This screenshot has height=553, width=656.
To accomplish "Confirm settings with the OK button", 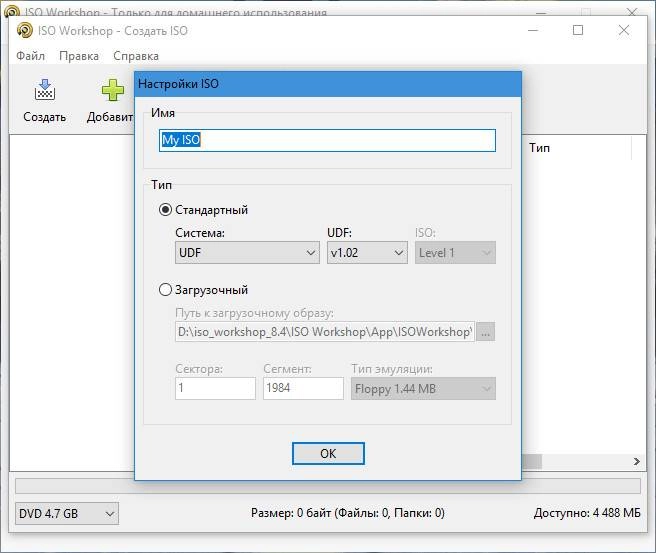I will pyautogui.click(x=328, y=453).
